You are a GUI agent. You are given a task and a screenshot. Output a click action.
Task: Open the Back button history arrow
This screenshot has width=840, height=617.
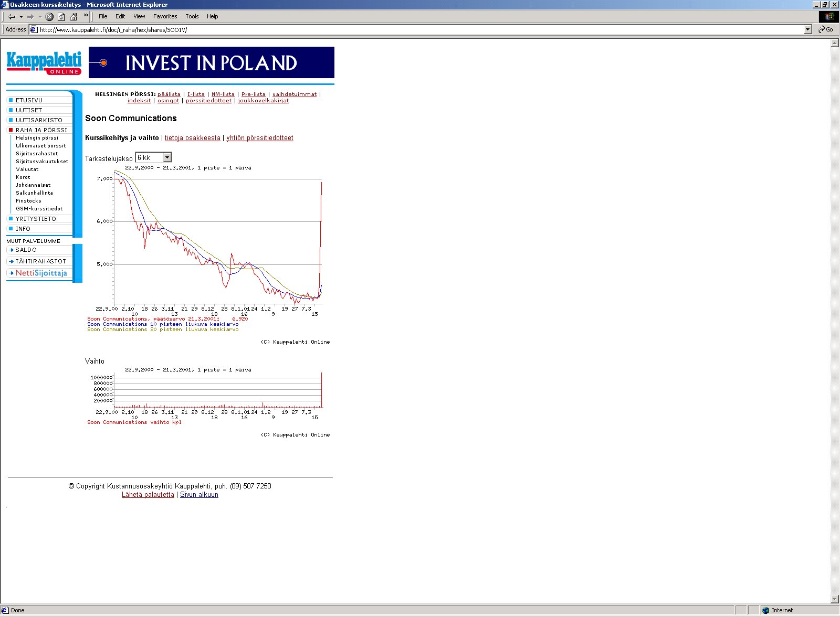(21, 17)
